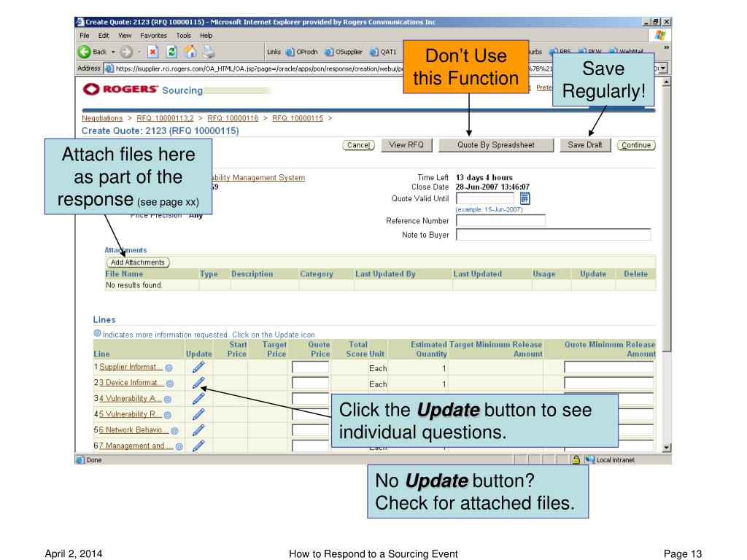The image size is (747, 560).
Task: Open the Edit menu
Action: coord(104,35)
